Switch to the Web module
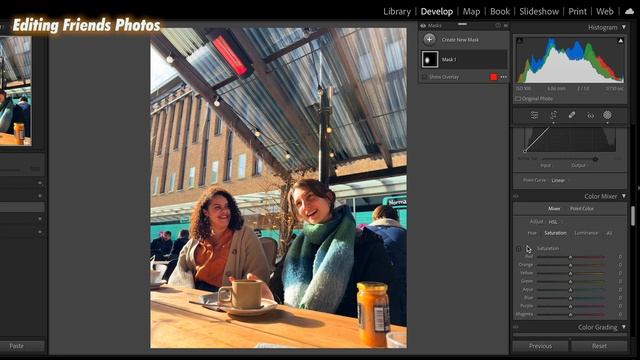Screen dimensions: 640x360 [604, 11]
